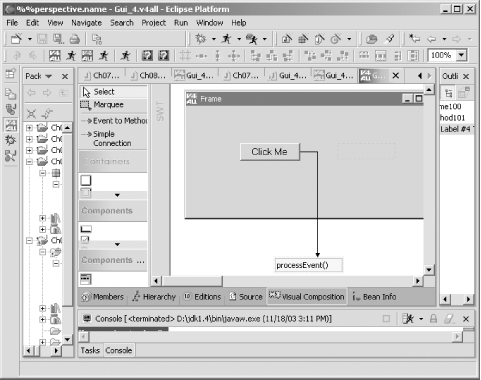Screen dimensions: 481x380
Task: Show next editor tabs right arrow
Action: coord(429,76)
